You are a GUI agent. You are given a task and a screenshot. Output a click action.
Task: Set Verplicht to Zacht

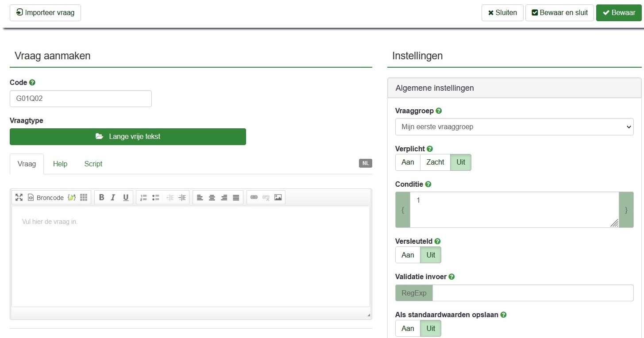coord(435,162)
